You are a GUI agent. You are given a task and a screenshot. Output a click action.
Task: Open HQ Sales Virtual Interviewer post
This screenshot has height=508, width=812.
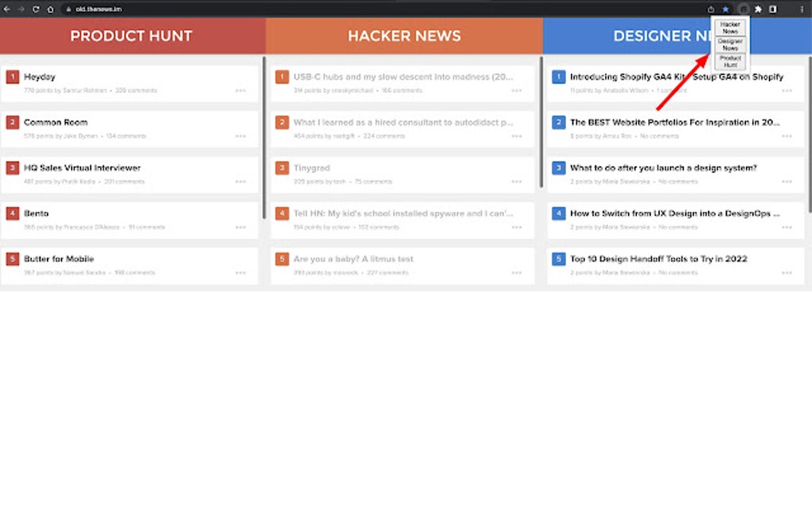point(82,168)
